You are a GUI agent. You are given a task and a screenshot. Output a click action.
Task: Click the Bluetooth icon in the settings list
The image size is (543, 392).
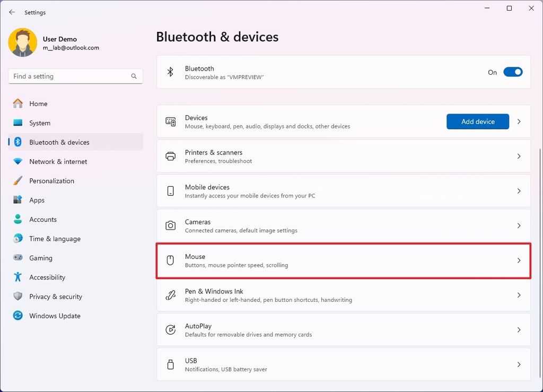[170, 72]
